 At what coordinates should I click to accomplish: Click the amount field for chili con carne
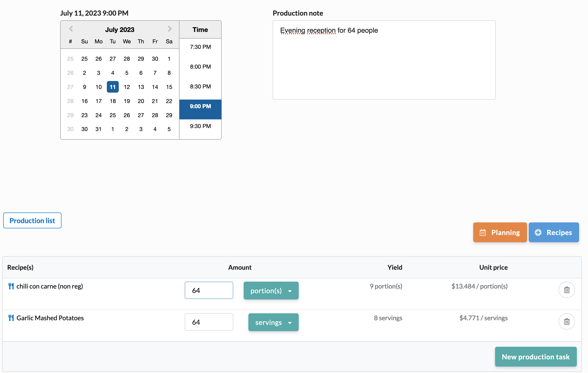coord(209,290)
